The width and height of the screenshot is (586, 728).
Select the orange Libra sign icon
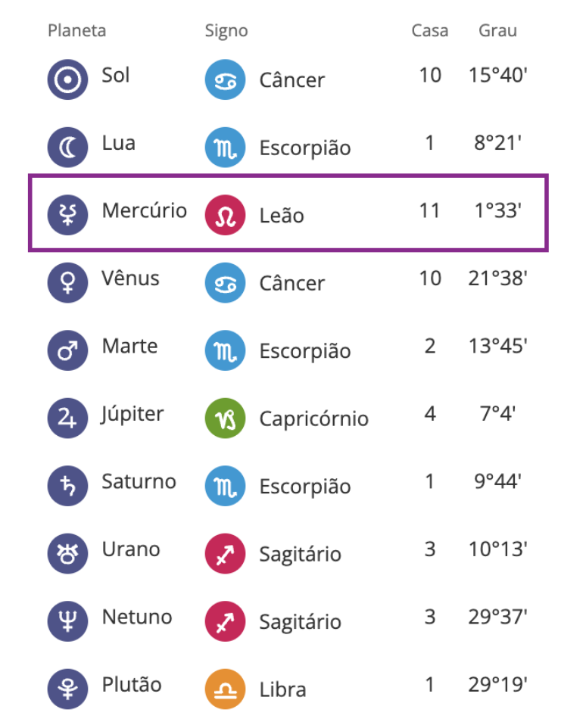(226, 689)
